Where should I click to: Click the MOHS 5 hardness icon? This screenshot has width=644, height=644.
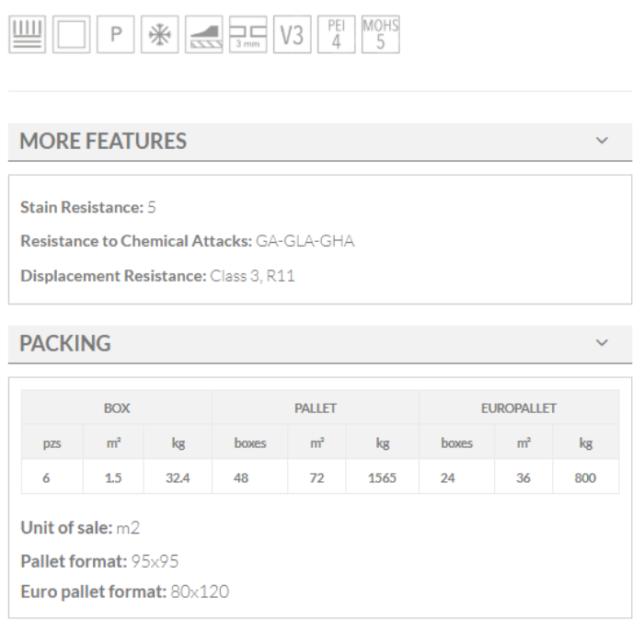[x=380, y=36]
